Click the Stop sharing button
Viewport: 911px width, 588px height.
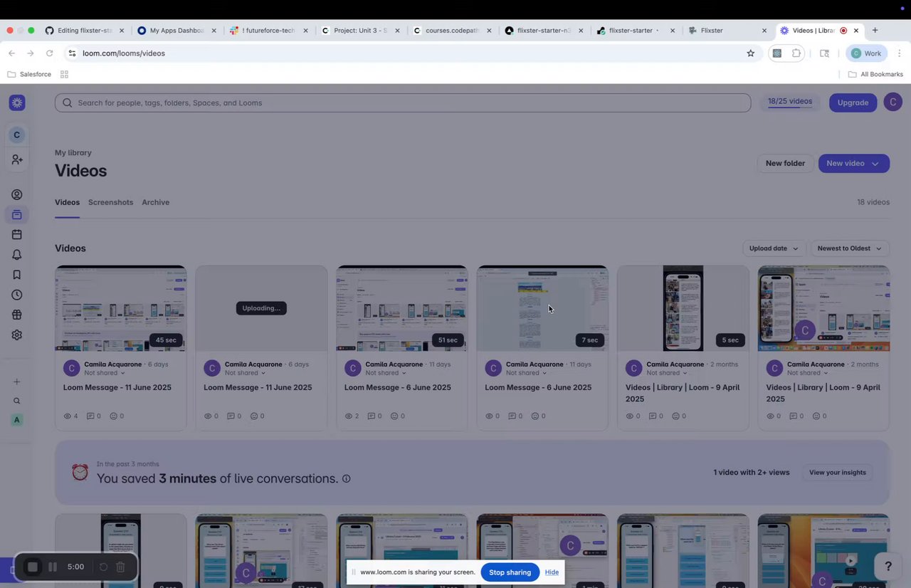point(510,572)
